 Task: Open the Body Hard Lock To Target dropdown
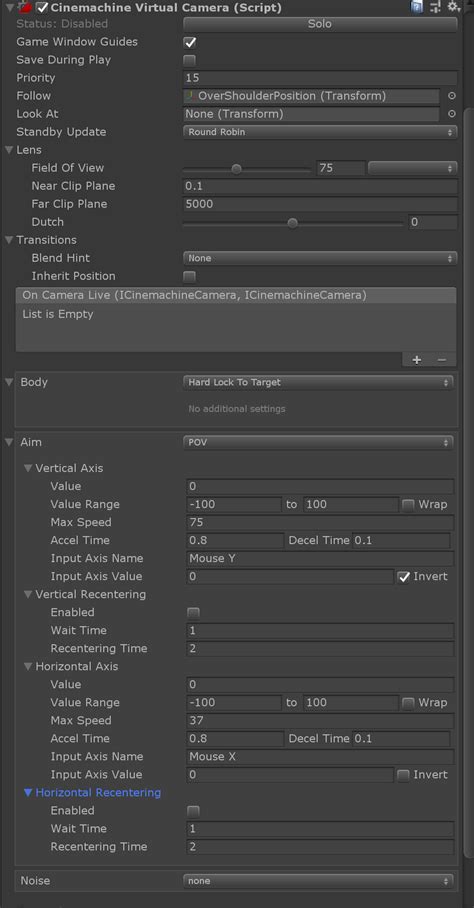(x=318, y=383)
